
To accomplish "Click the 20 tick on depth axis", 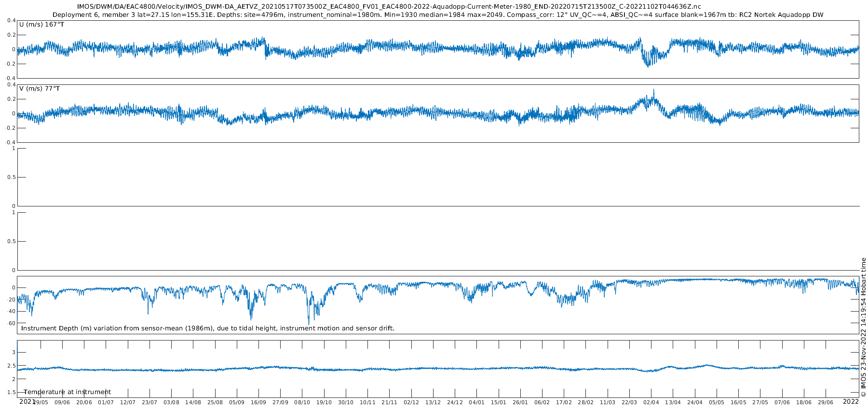I will point(12,300).
